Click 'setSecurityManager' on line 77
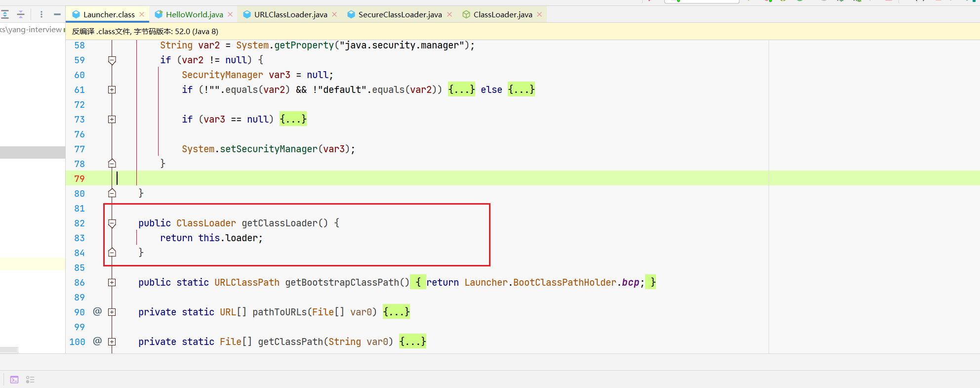Viewport: 980px width, 388px height. point(269,149)
